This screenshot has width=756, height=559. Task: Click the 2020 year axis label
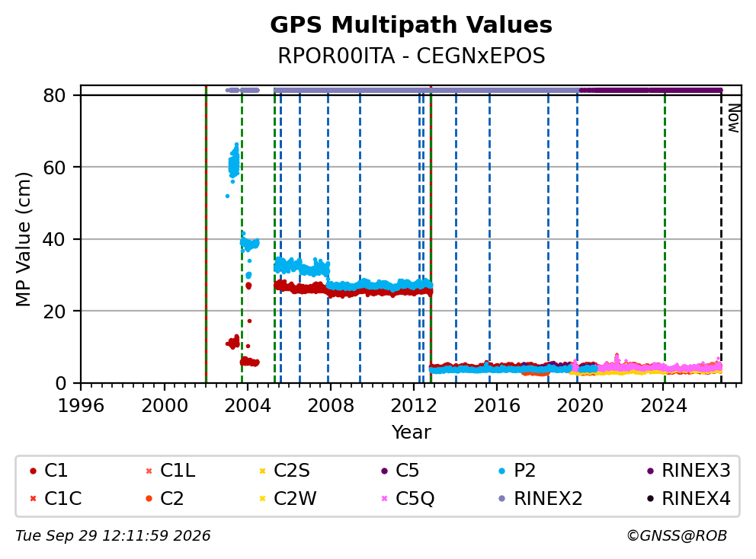pyautogui.click(x=580, y=406)
